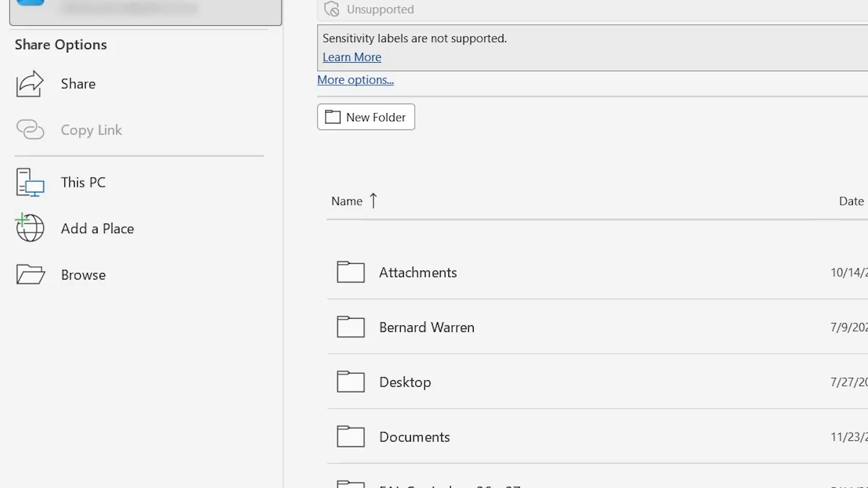Open the Desktop folder name
Image resolution: width=868 pixels, height=488 pixels.
click(405, 382)
